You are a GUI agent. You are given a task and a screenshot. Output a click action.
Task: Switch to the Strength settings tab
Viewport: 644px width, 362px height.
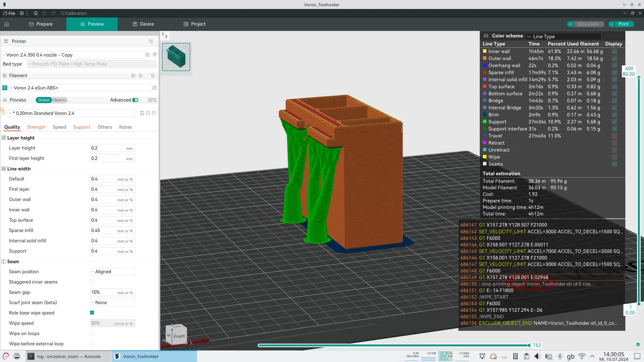(x=36, y=127)
